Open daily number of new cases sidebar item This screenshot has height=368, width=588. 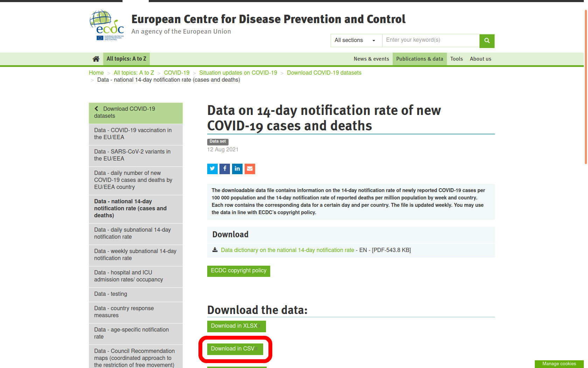tap(136, 180)
